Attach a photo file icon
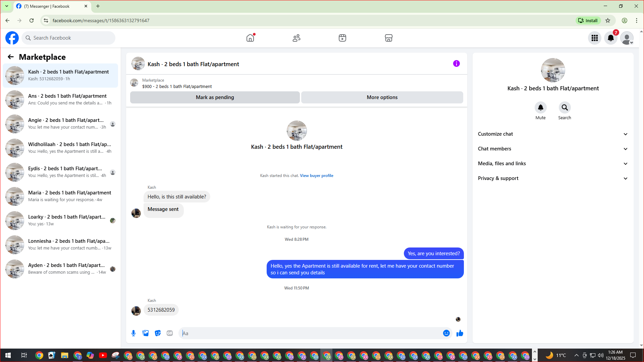 [146, 333]
